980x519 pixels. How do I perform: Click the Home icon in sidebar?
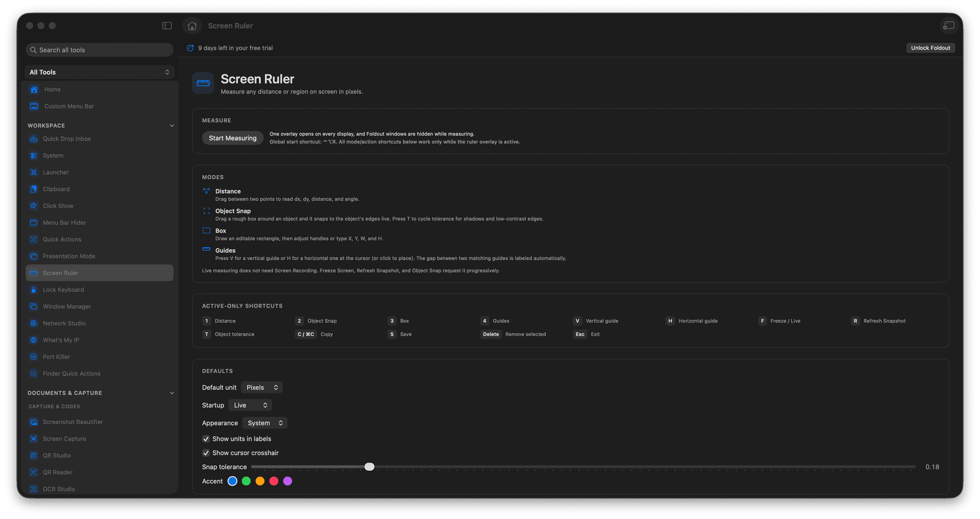tap(34, 89)
